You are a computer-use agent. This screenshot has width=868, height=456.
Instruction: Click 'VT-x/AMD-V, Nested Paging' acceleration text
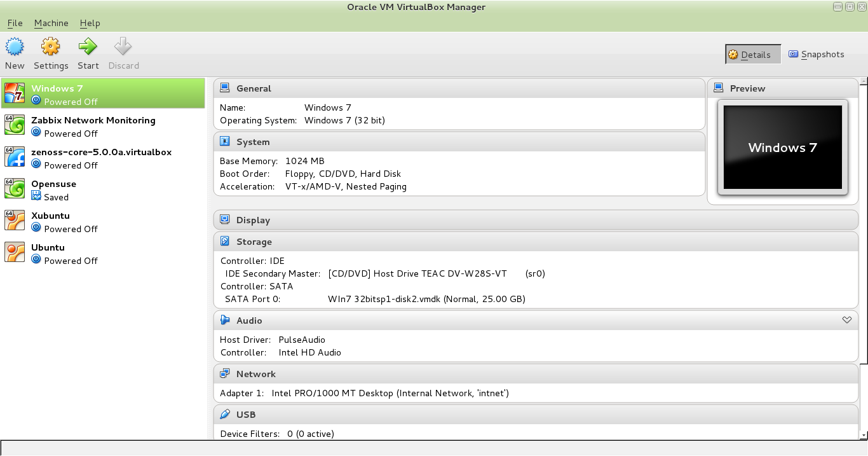[x=346, y=186]
